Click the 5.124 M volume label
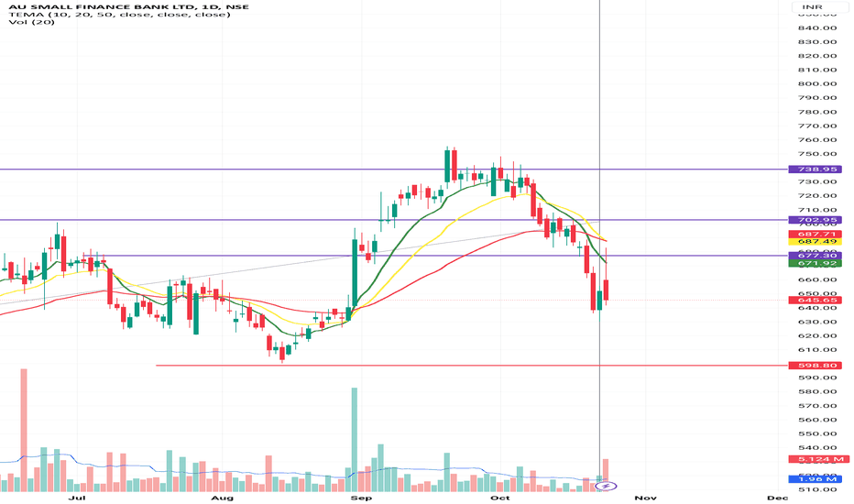The image size is (854, 504). point(819,459)
